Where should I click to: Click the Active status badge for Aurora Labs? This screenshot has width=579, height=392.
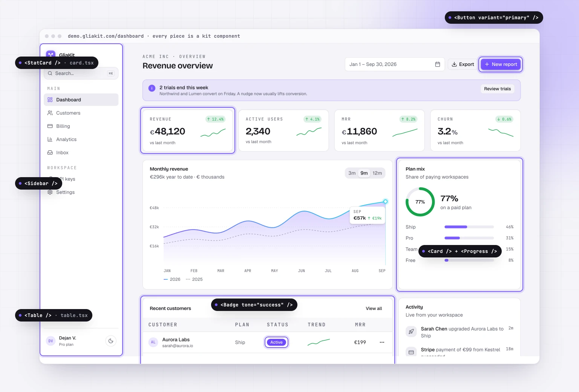276,342
